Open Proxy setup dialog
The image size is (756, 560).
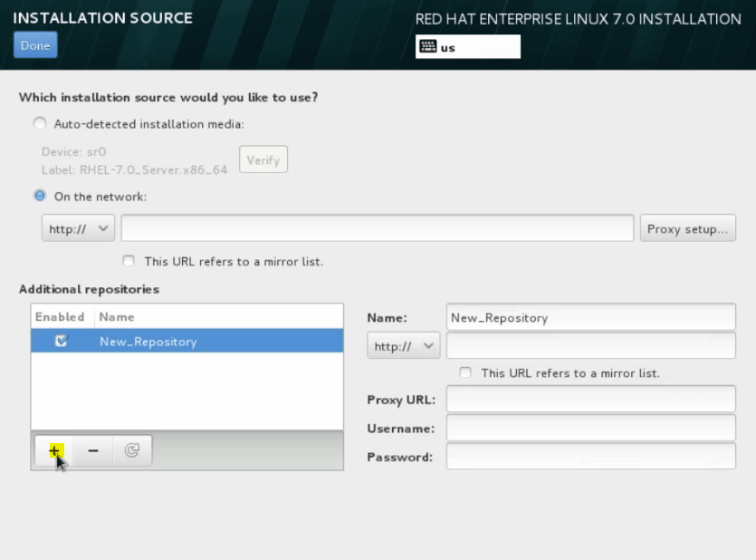tap(687, 229)
